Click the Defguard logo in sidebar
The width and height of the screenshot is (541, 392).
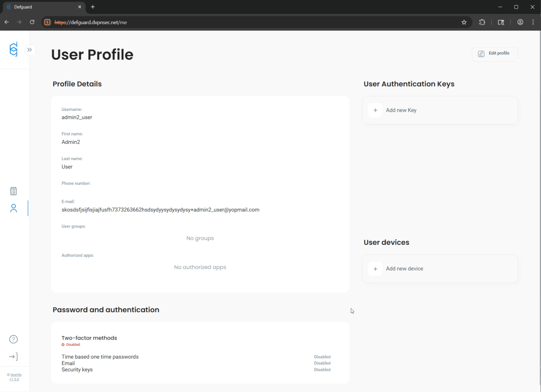[14, 49]
